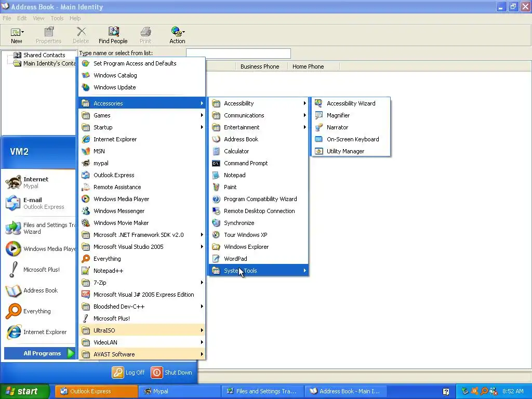Launch MSN from programs list
Image resolution: width=532 pixels, height=399 pixels.
pyautogui.click(x=142, y=151)
